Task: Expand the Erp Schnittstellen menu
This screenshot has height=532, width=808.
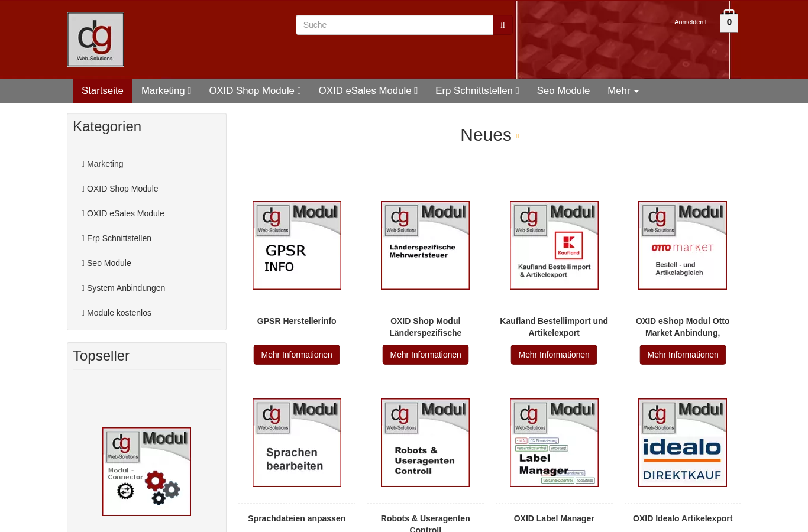Action: pos(477,91)
